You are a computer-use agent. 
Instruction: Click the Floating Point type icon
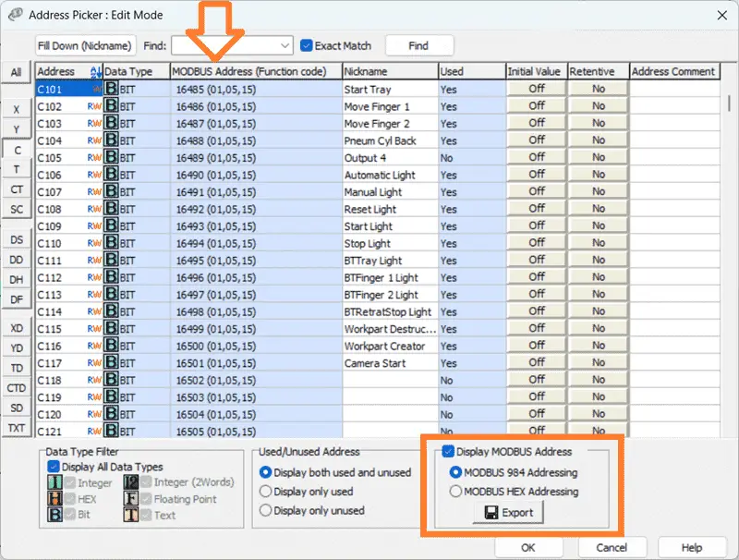(x=130, y=499)
